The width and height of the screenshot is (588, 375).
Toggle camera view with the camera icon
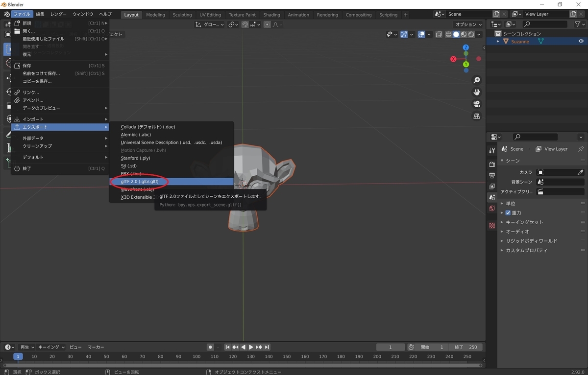[x=476, y=104]
